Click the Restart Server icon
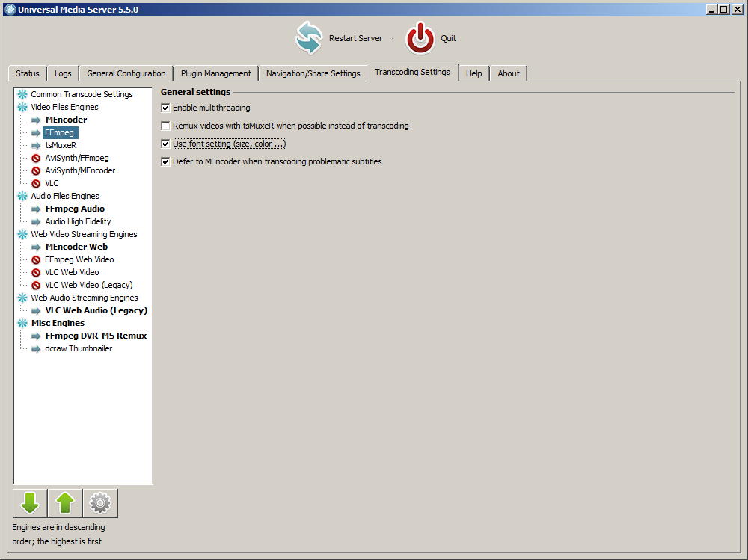 309,37
